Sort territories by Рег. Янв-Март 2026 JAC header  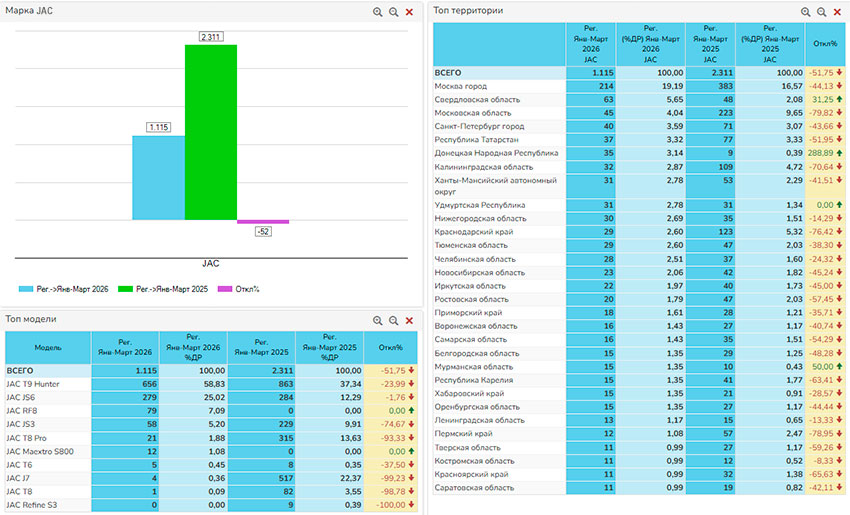click(591, 44)
